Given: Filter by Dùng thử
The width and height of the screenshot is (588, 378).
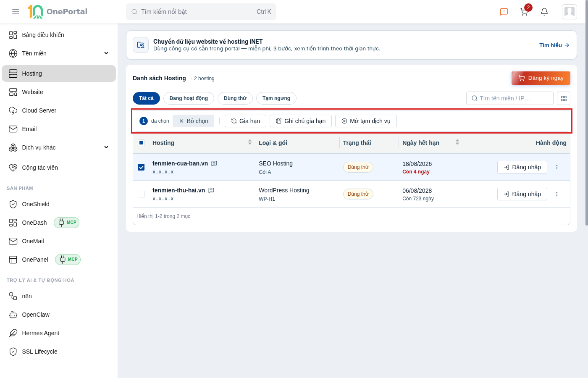Looking at the screenshot, I should pos(235,98).
